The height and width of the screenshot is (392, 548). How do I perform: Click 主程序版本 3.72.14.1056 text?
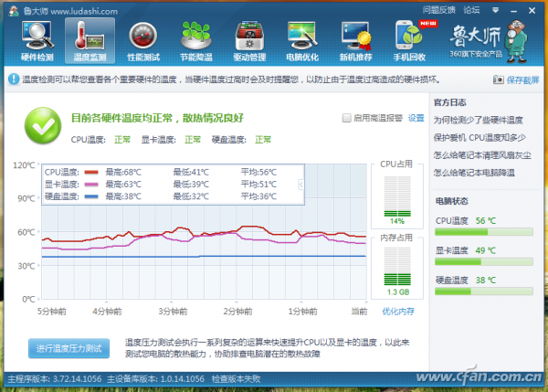pos(55,379)
